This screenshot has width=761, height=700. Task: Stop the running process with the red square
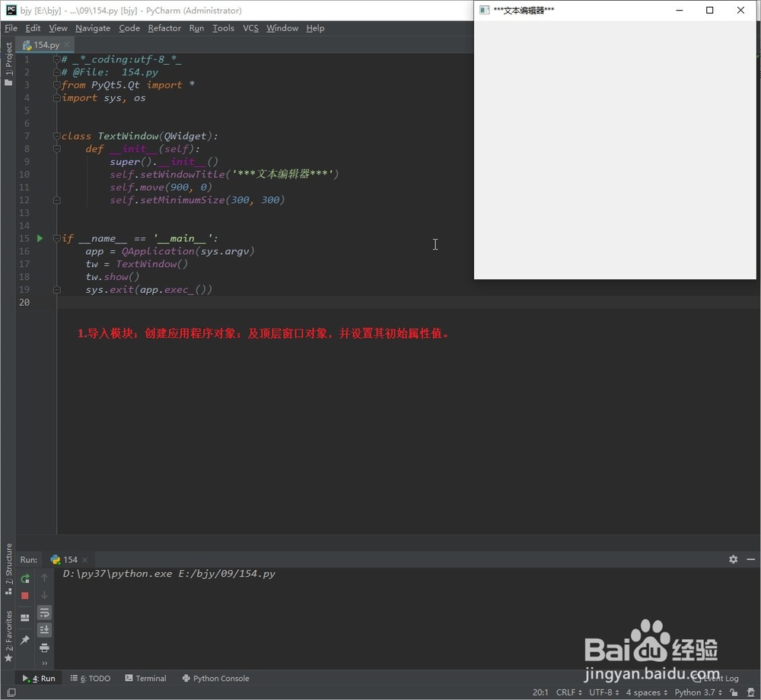coord(25,596)
